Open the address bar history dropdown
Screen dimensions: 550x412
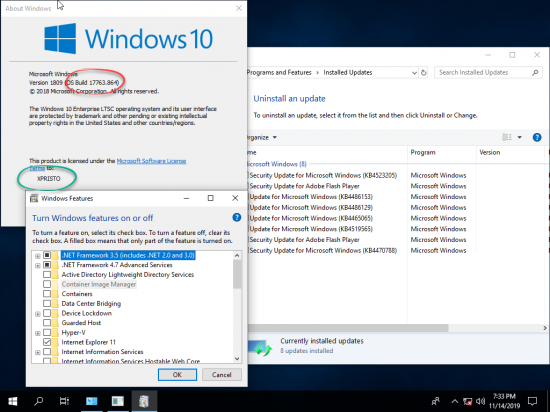[414, 73]
